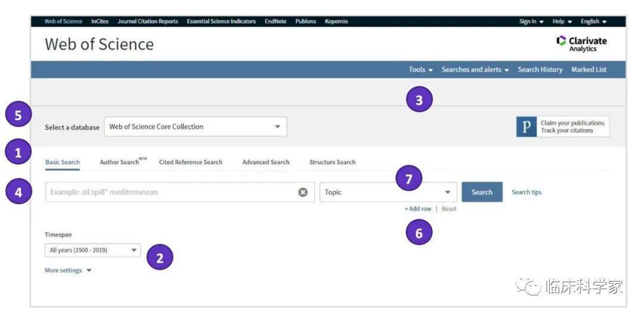Click into the search query input field

(x=170, y=192)
